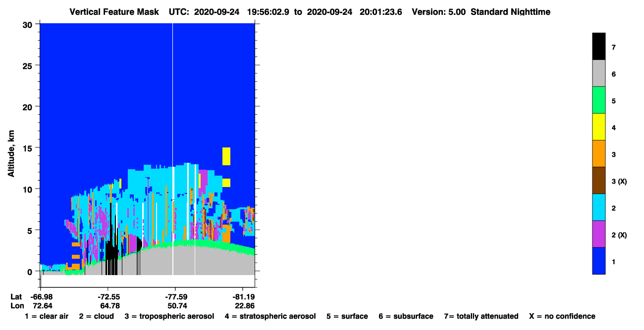644x330 pixels.
Task: Click longitude value 50.74
Action: click(177, 306)
